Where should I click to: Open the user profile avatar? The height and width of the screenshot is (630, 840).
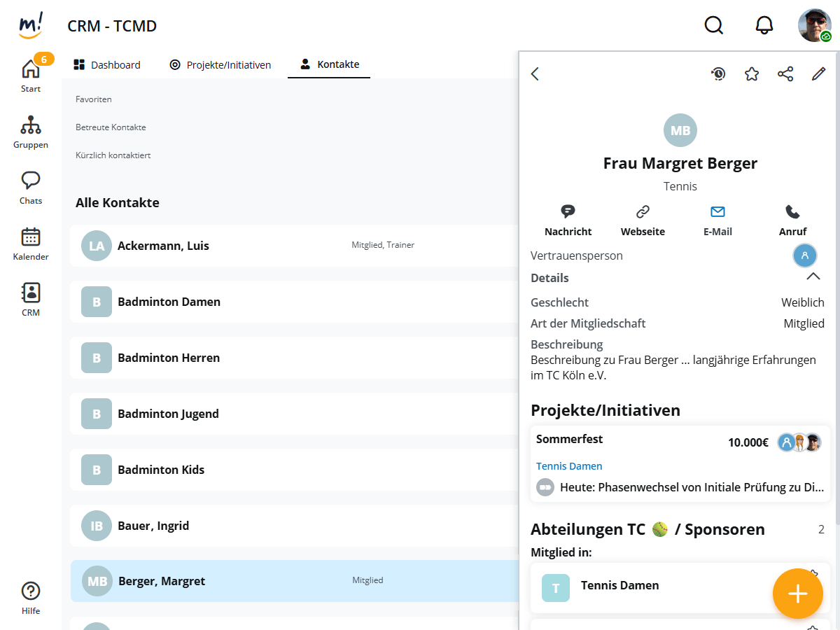tap(814, 26)
